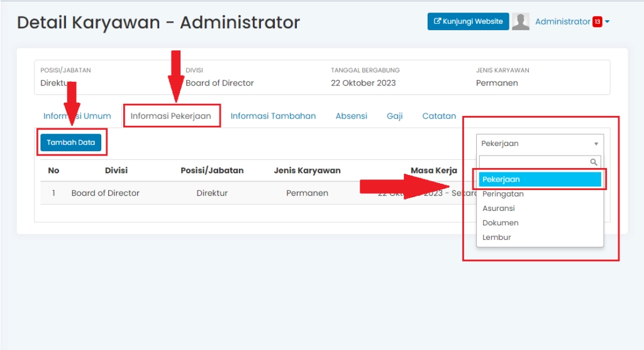Click the Kunjungi Website button
Image resolution: width=644 pixels, height=350 pixels.
467,21
